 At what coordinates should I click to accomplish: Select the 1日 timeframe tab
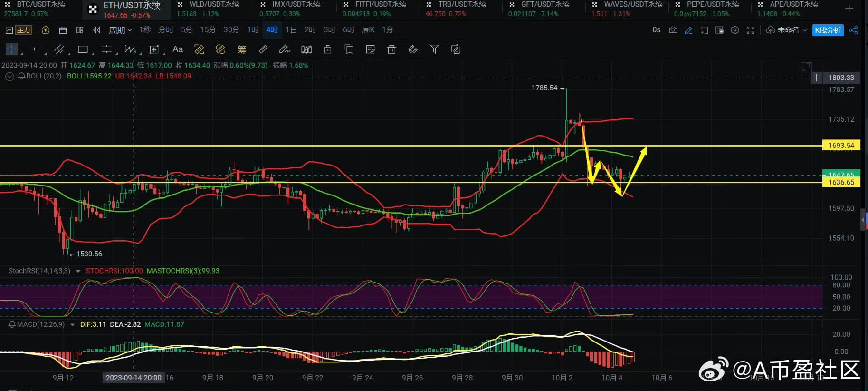pyautogui.click(x=291, y=30)
